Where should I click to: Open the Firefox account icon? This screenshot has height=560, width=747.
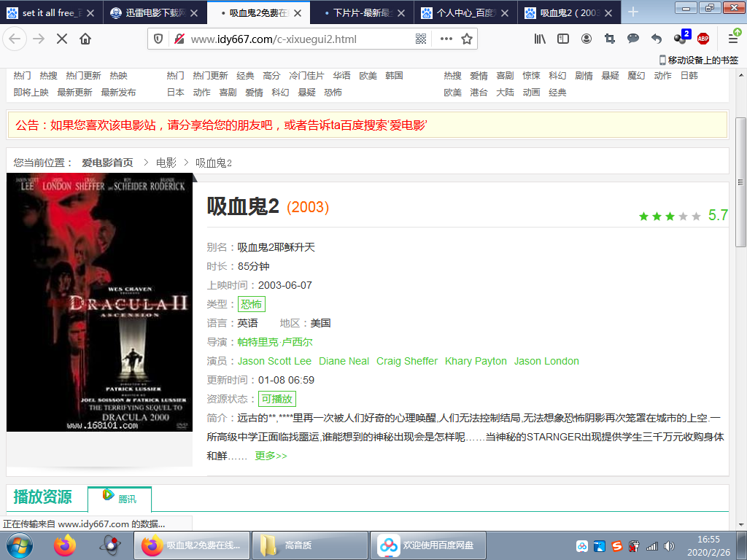[x=587, y=39]
